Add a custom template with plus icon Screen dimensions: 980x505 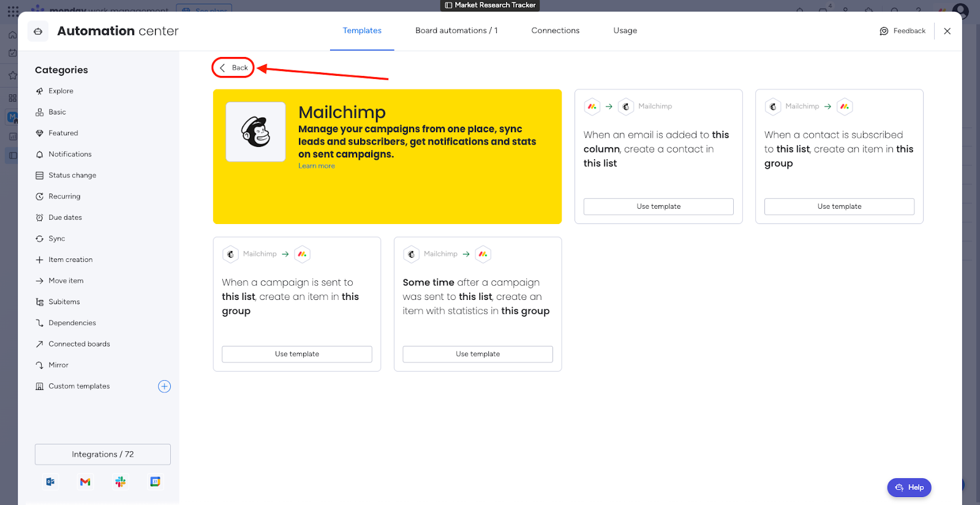tap(164, 386)
